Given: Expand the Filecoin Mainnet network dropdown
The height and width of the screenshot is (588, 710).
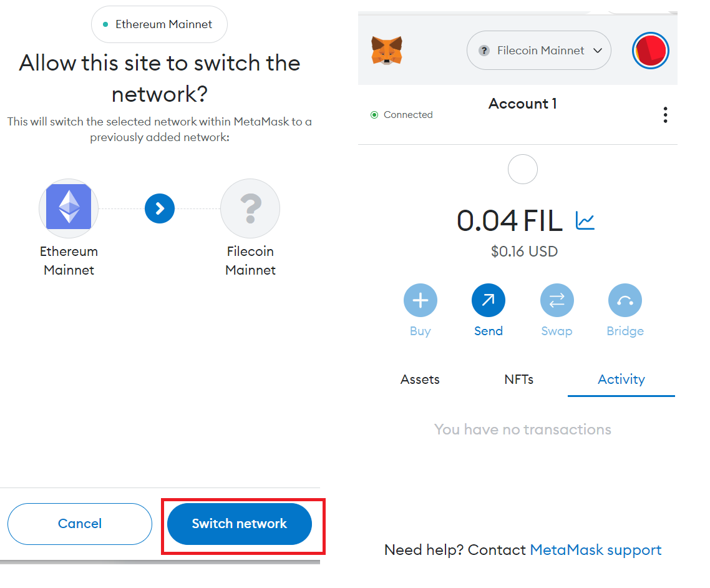Looking at the screenshot, I should 539,51.
